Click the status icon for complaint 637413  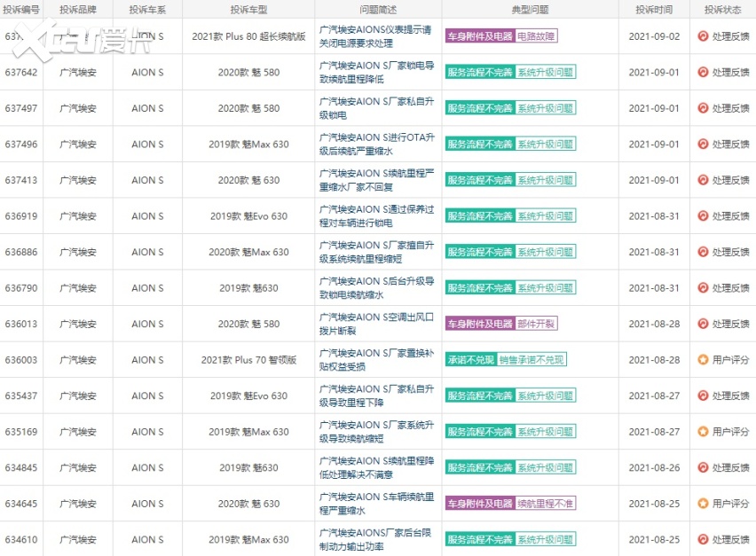point(703,180)
